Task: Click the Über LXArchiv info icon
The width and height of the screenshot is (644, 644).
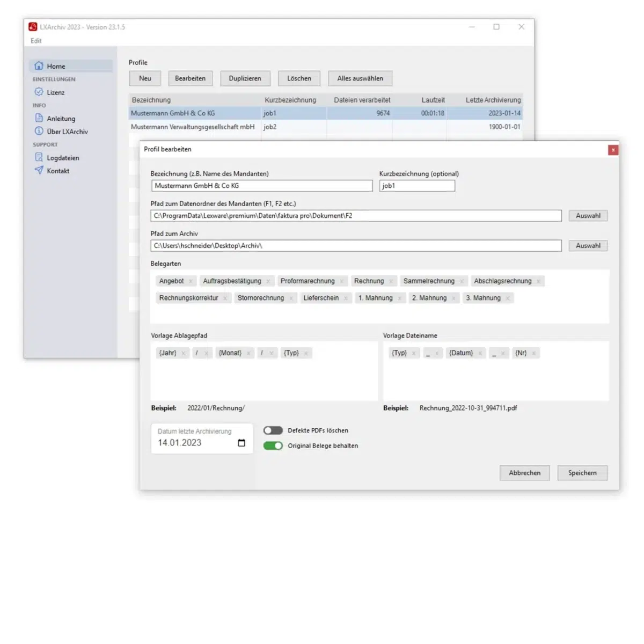Action: 39,131
